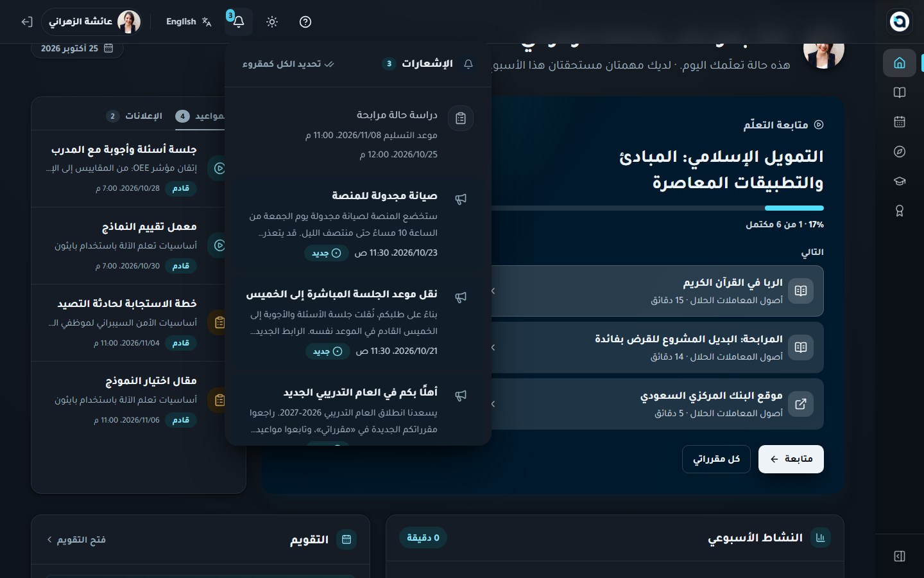
Task: Switch to the الإعلانات tab
Action: [x=134, y=116]
